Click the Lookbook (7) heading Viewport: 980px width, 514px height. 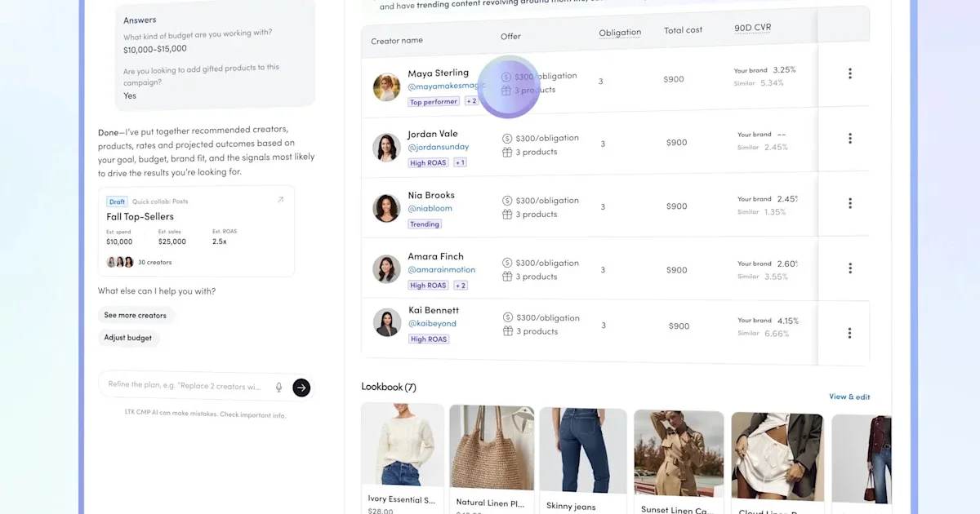click(x=389, y=387)
